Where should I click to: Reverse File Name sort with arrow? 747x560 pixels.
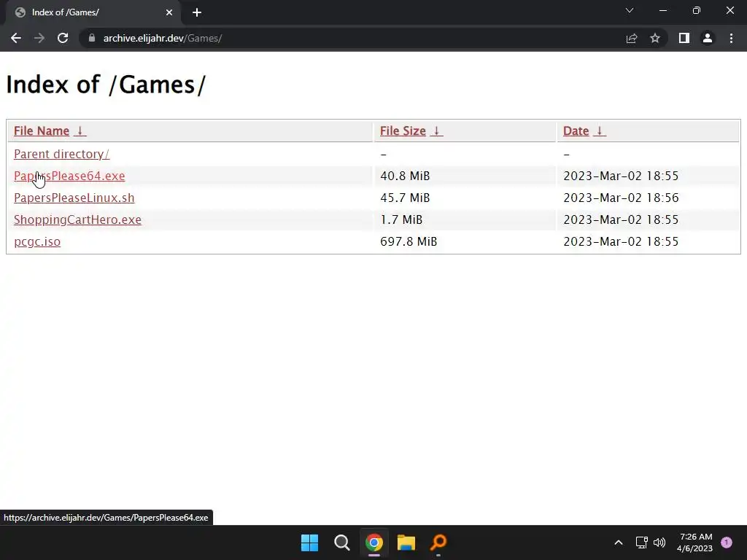(80, 131)
